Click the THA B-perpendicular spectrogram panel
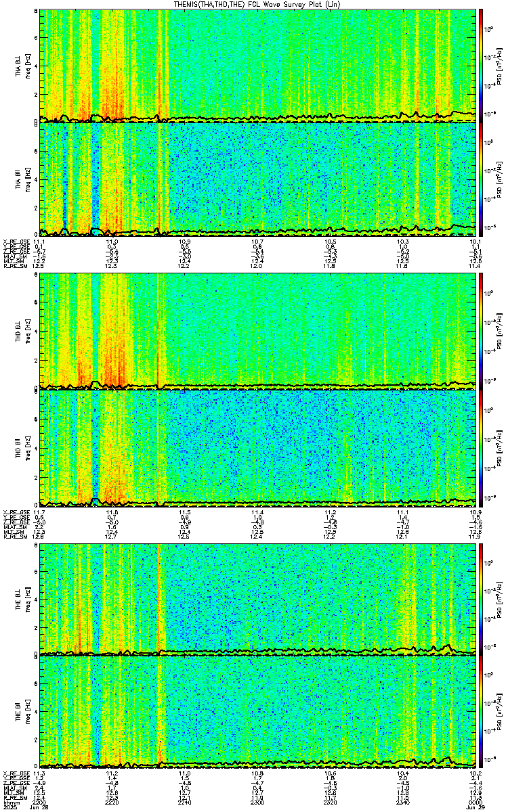 coord(258,66)
